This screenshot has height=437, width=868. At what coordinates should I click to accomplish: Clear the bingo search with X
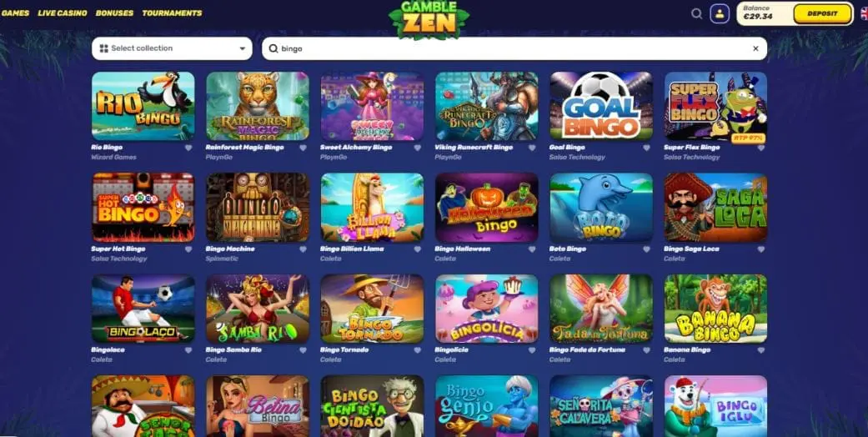pyautogui.click(x=755, y=48)
